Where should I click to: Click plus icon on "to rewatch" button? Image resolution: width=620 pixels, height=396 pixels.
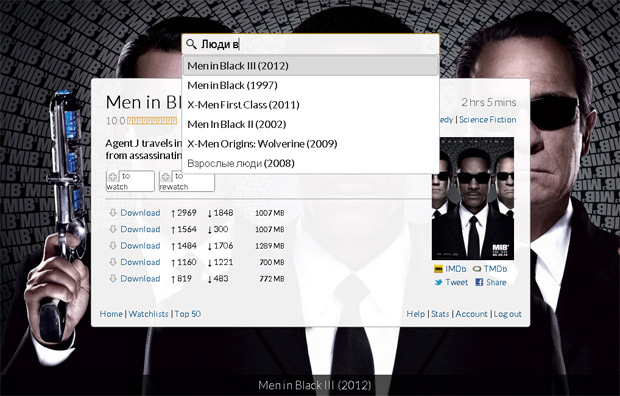point(166,177)
